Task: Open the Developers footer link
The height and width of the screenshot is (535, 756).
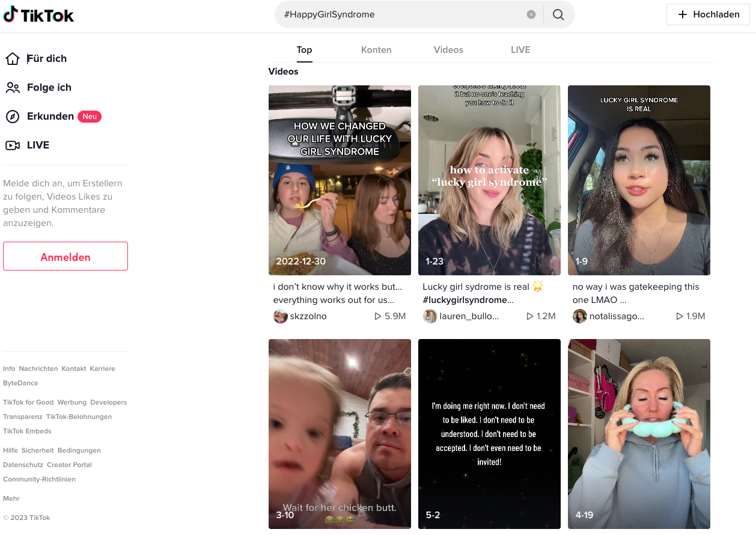Action: [109, 402]
